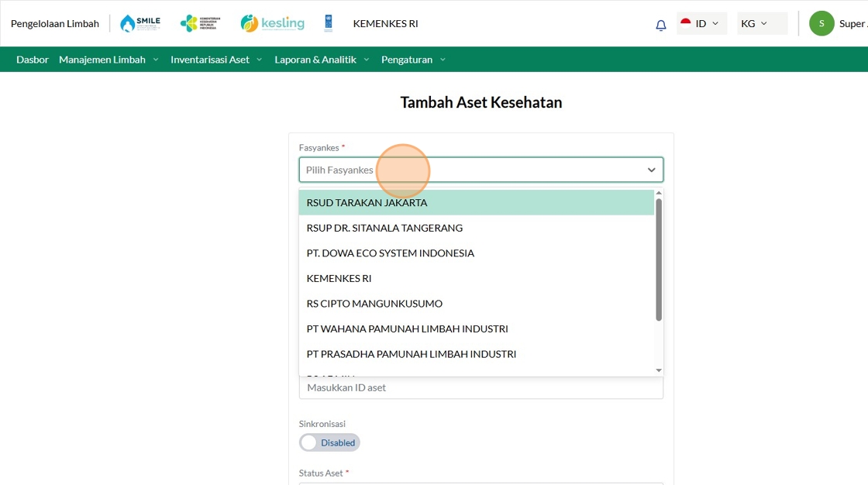Select KEMENKES RI in the dropdown list
This screenshot has width=868, height=485.
pyautogui.click(x=476, y=278)
